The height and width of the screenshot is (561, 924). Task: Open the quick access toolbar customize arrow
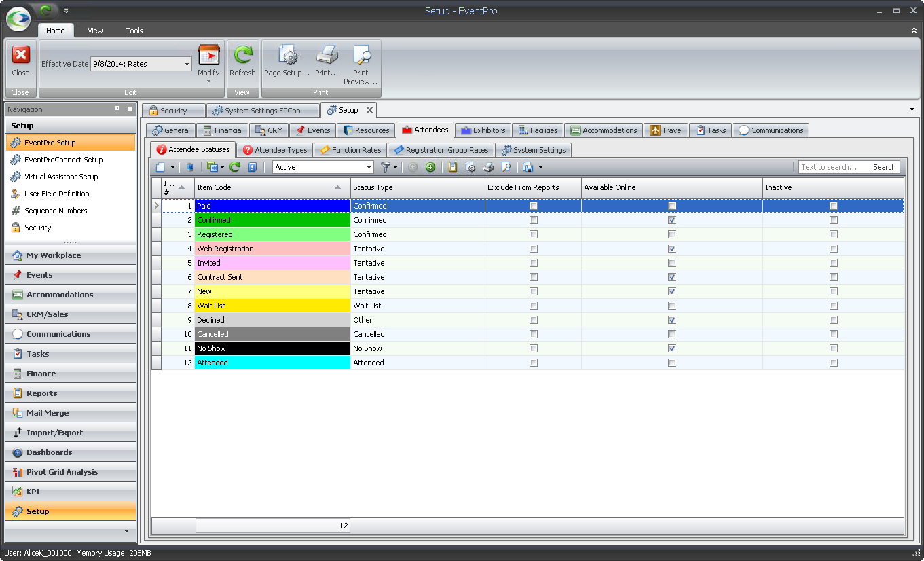[x=66, y=10]
